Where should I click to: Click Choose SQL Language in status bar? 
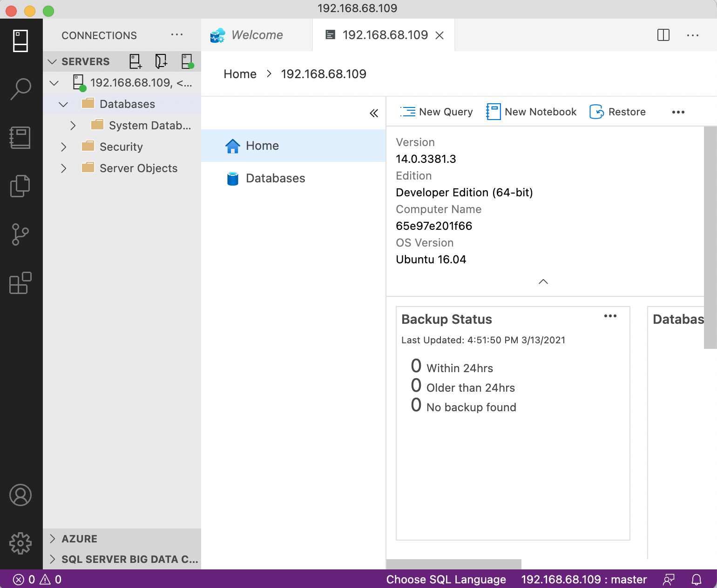446,579
